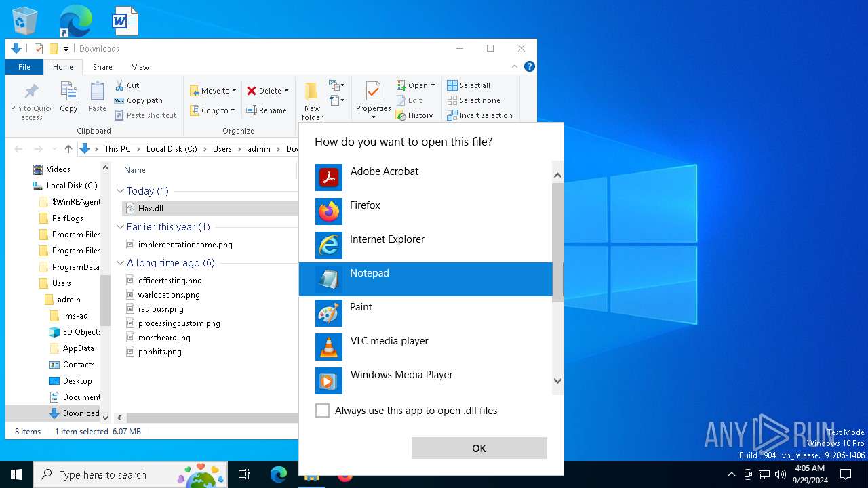
Task: Open the Delete dropdown arrow
Action: [286, 91]
